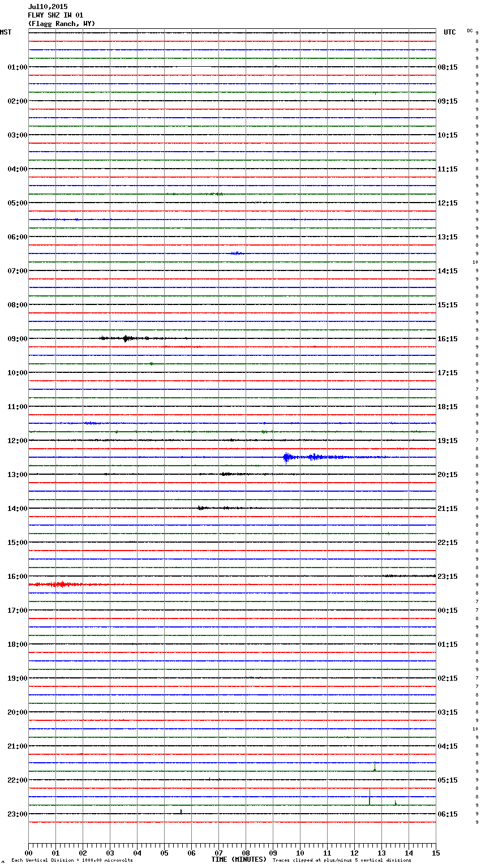Viewport: 481px width, 868px height.
Task: Click the large blue seismic burst after 12:00
Action: (x=288, y=457)
